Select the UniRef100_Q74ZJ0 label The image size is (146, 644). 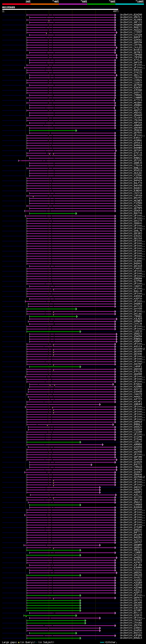coord(131,108)
